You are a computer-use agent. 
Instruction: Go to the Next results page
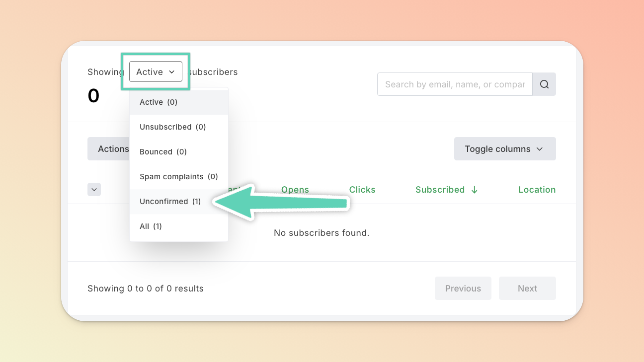coord(527,289)
